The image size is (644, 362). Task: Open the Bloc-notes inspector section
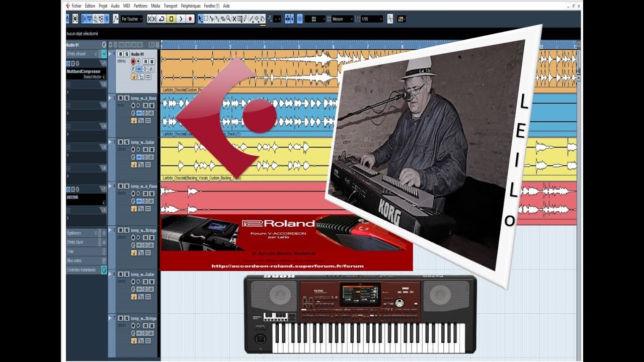click(x=87, y=260)
